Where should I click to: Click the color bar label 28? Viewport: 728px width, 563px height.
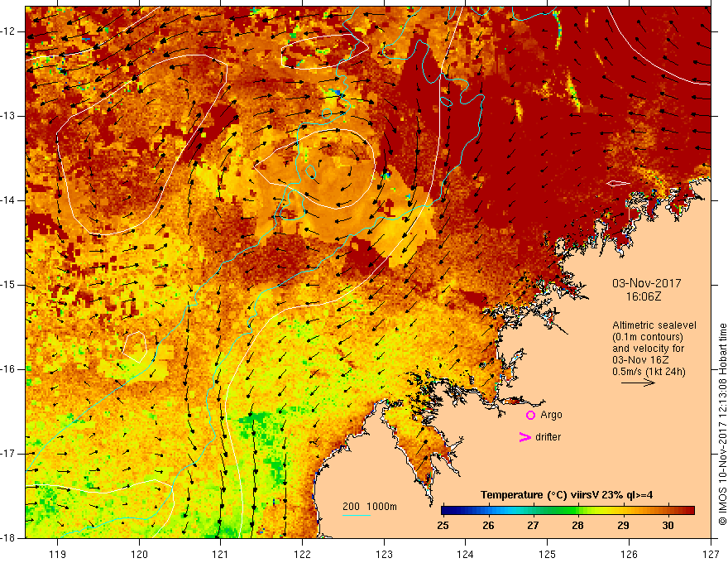coord(577,526)
